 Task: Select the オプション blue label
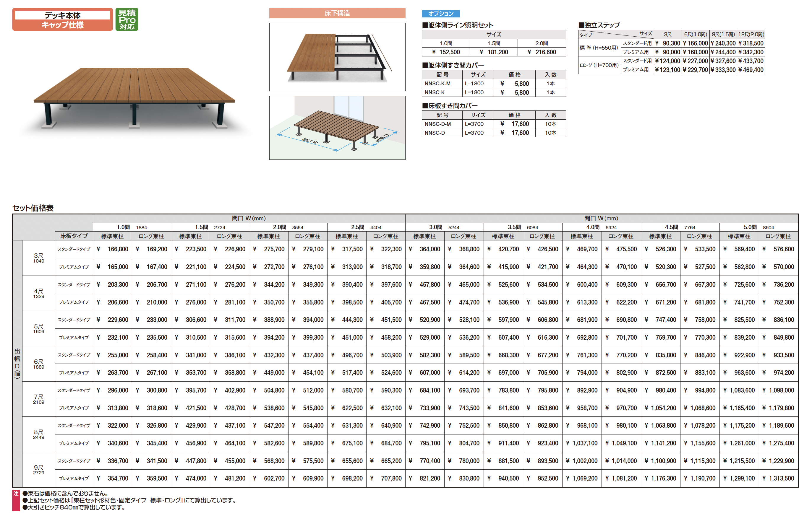pyautogui.click(x=440, y=14)
